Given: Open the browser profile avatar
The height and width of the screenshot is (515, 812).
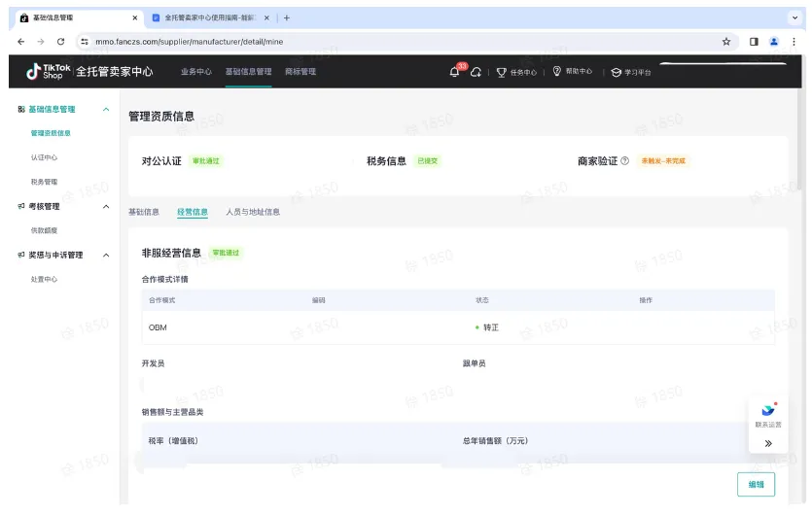Looking at the screenshot, I should (x=774, y=42).
